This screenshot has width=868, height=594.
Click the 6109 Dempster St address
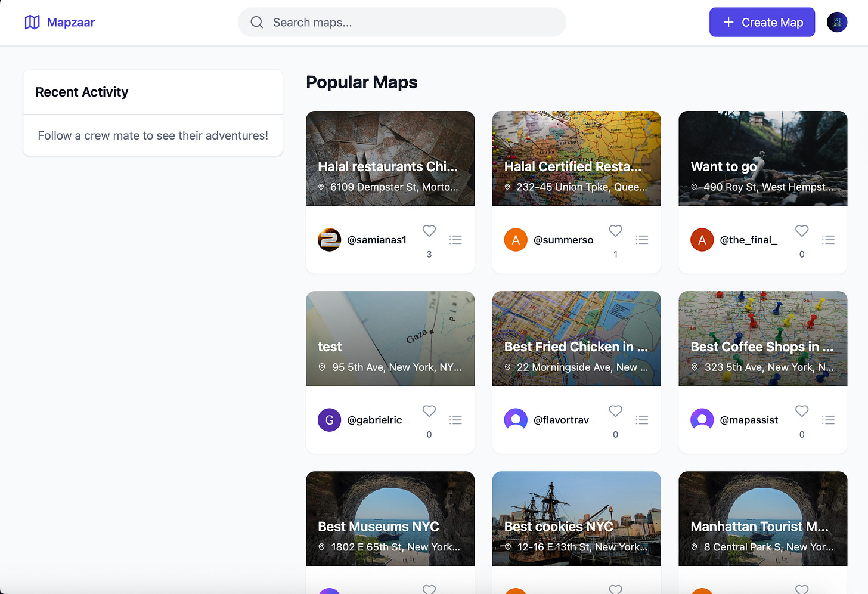coord(394,187)
